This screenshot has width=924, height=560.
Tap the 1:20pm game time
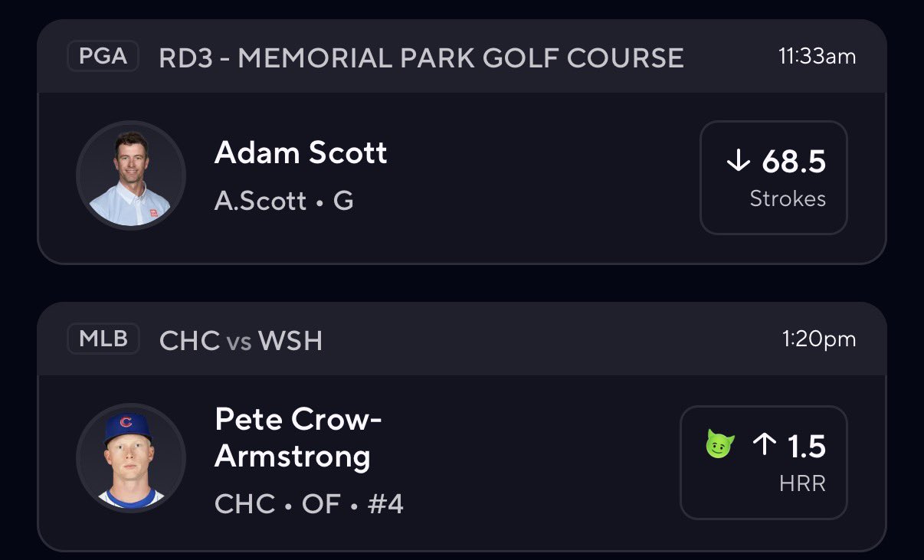pyautogui.click(x=819, y=339)
